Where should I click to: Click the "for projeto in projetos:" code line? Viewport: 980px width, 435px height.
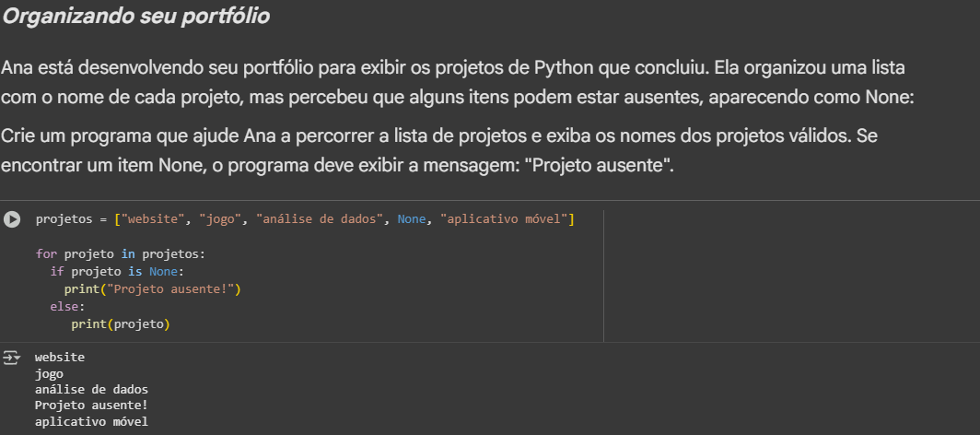point(121,253)
